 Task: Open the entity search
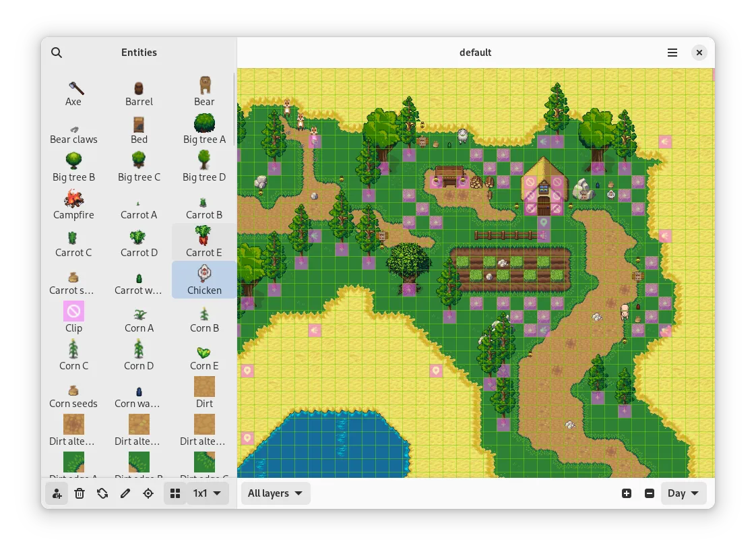tap(57, 53)
